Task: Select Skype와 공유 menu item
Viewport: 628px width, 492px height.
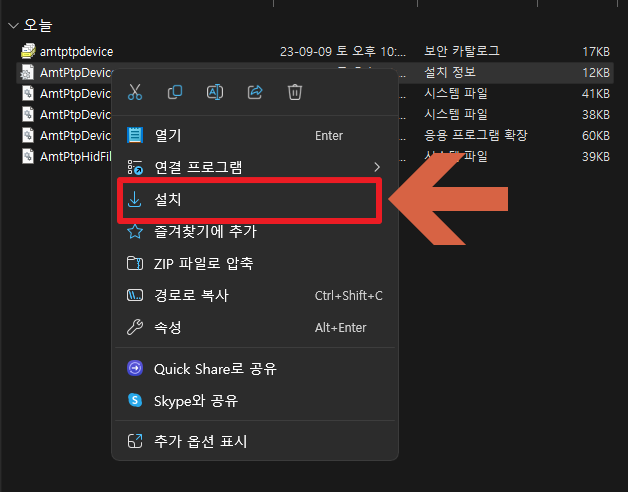Action: coord(255,401)
